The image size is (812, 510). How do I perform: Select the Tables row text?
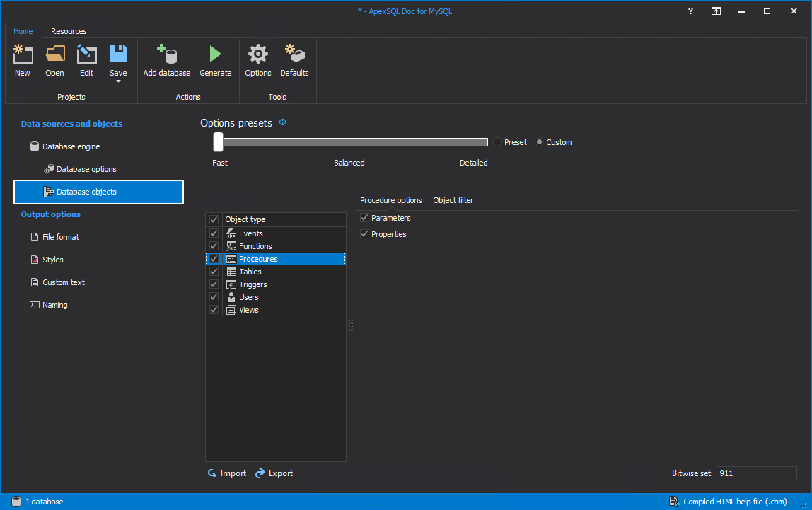click(x=250, y=272)
